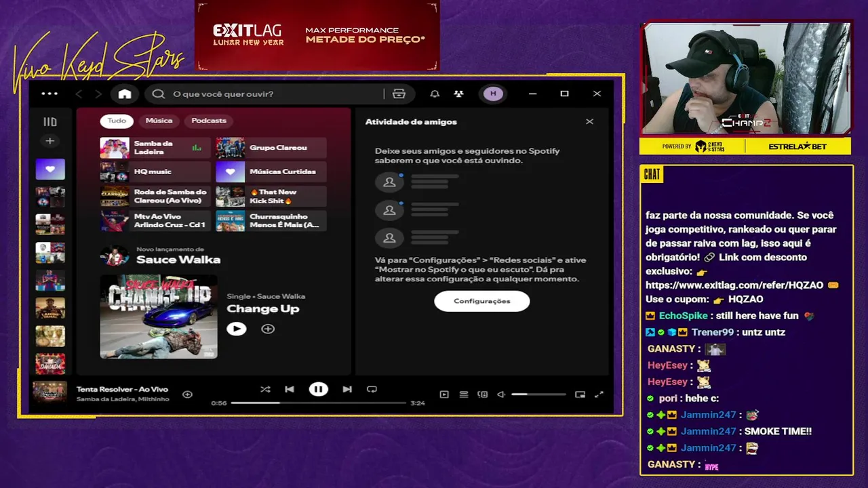Open Tenta Resolver - Ao Vivo track title
868x488 pixels.
[x=122, y=389]
